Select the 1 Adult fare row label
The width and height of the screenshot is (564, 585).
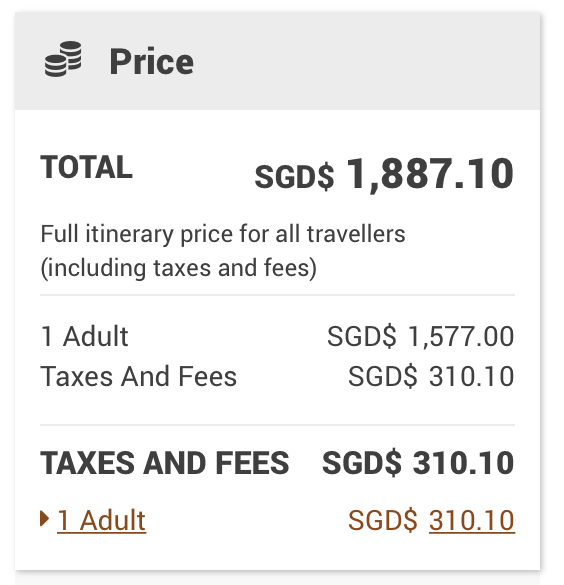pyautogui.click(x=84, y=336)
